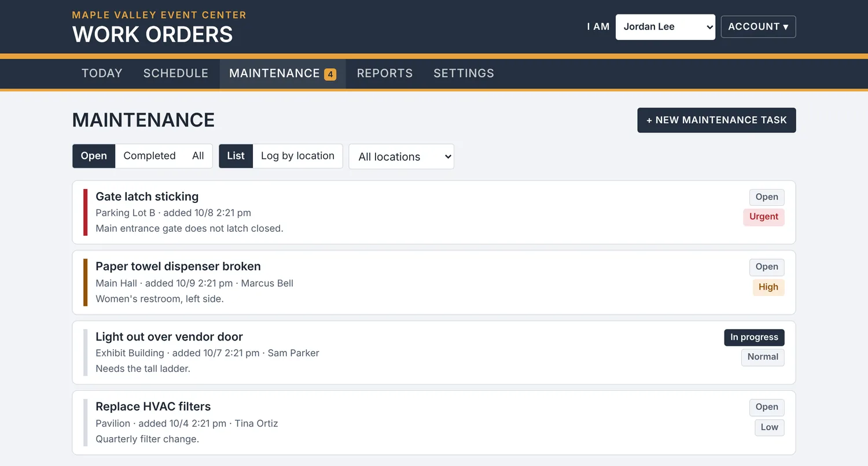Choose the All status filter segment
This screenshot has height=466, width=868.
pos(198,156)
